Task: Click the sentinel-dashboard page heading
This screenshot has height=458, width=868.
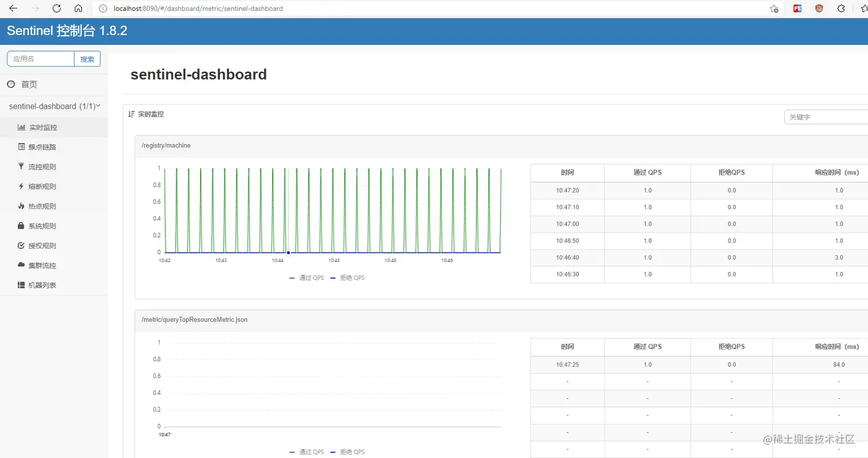Action: [199, 74]
